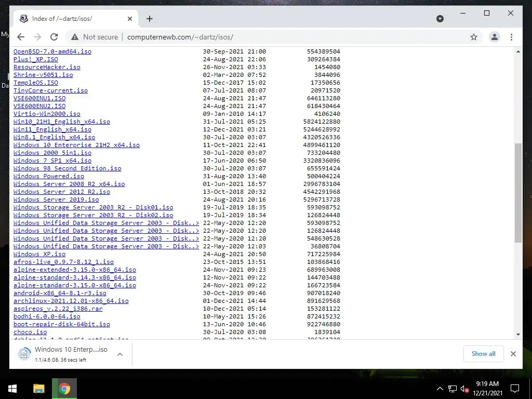This screenshot has height=399, width=532.
Task: Click the Not secure warning icon
Action: [75, 37]
